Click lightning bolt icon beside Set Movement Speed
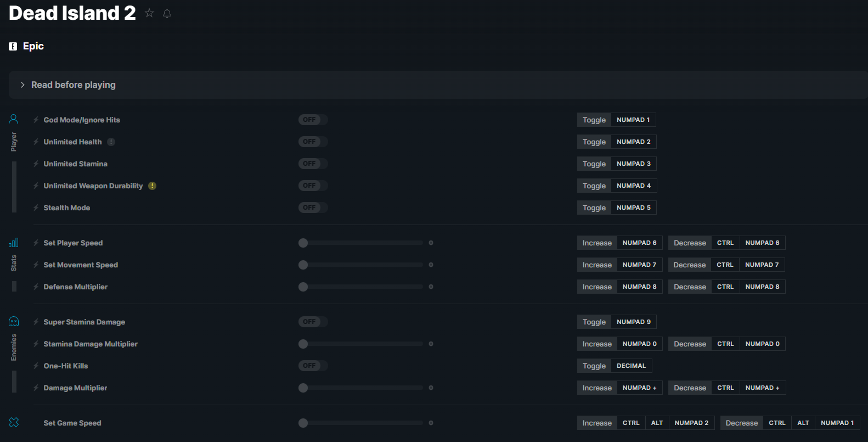Viewport: 868px width, 442px height. 36,265
